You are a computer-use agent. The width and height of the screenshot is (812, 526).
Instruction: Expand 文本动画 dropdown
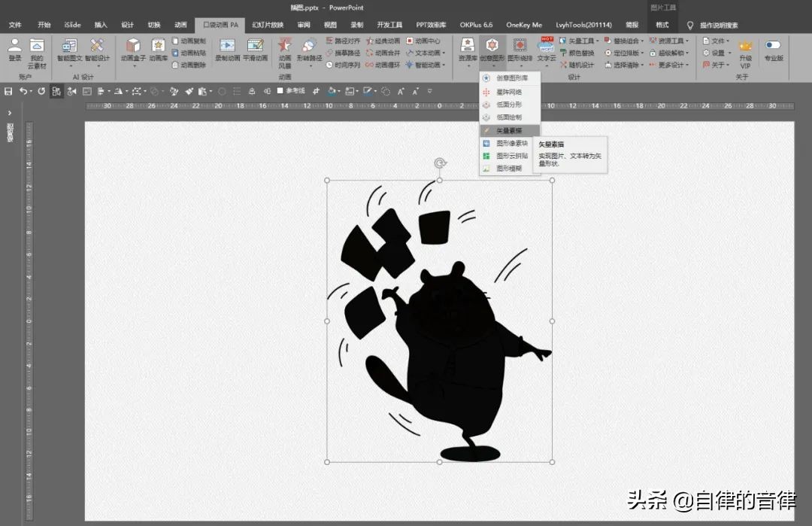coord(444,53)
